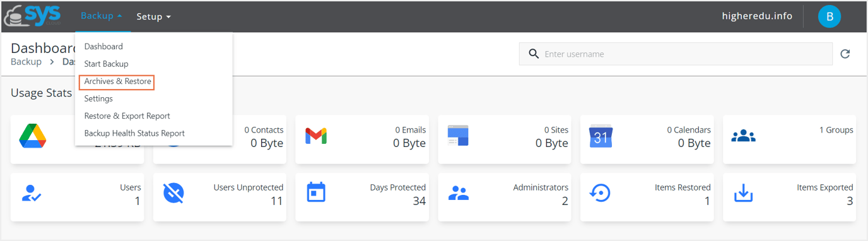The height and width of the screenshot is (241, 868).
Task: Click the Groups people icon
Action: (x=743, y=136)
